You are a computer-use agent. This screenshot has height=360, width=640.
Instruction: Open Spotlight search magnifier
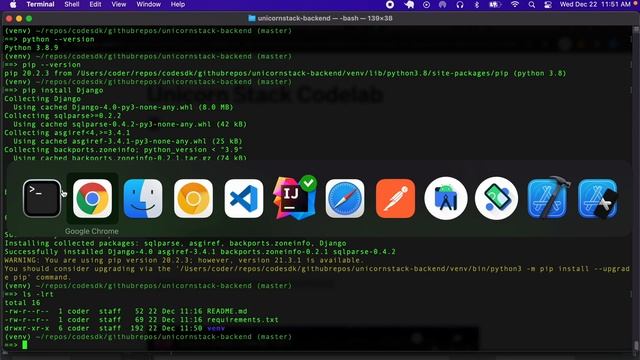(x=531, y=4)
